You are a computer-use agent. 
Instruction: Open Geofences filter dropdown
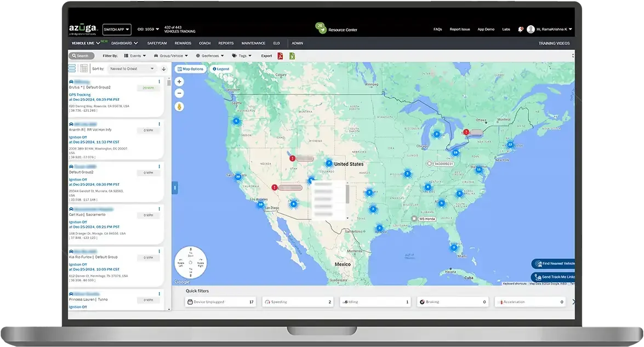click(210, 56)
